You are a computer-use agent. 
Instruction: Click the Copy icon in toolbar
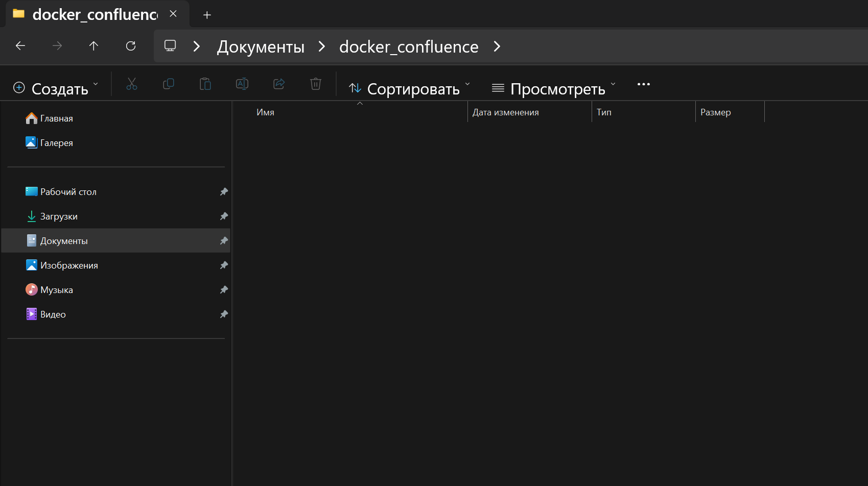click(169, 84)
